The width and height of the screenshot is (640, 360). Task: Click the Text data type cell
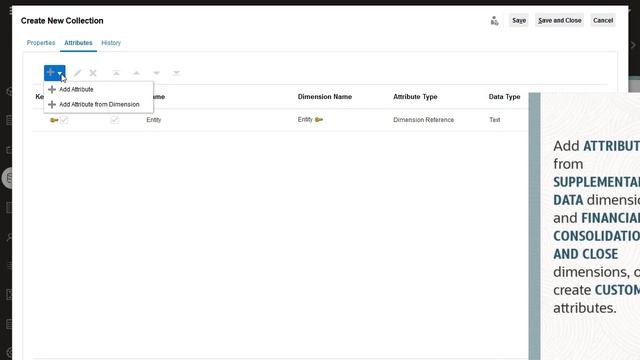tap(495, 120)
